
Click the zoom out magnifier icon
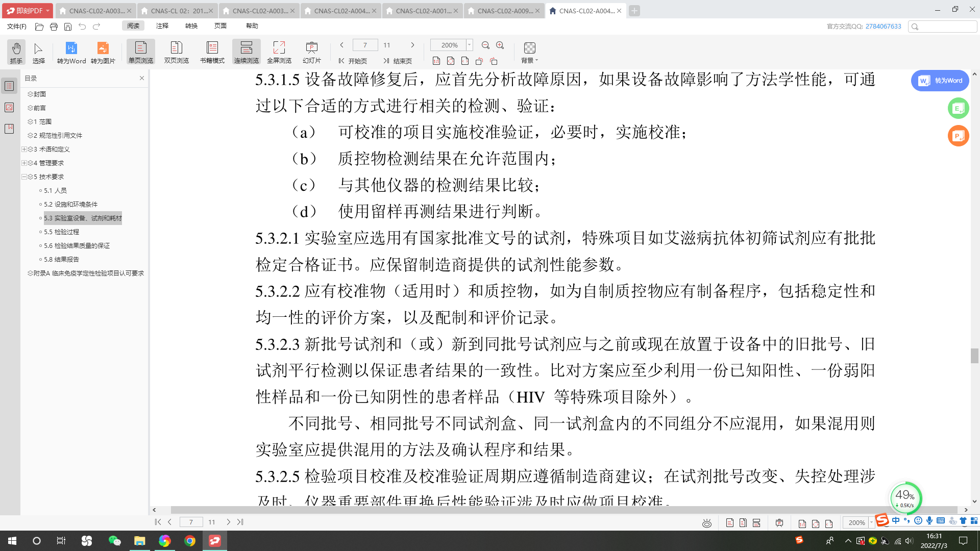coord(485,45)
